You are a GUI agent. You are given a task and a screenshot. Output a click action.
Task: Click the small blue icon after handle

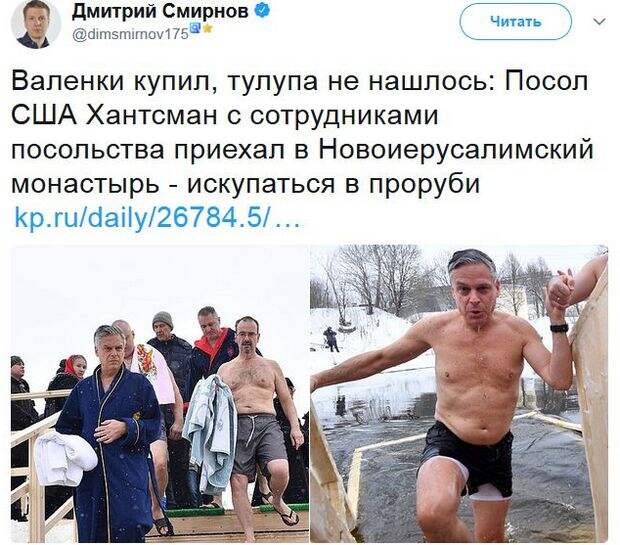(196, 28)
